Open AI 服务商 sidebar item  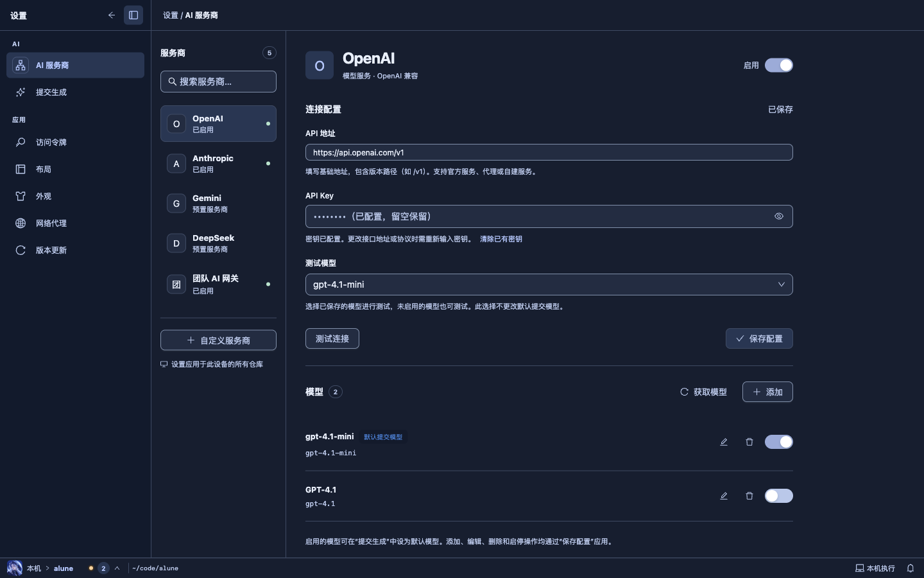(x=75, y=65)
